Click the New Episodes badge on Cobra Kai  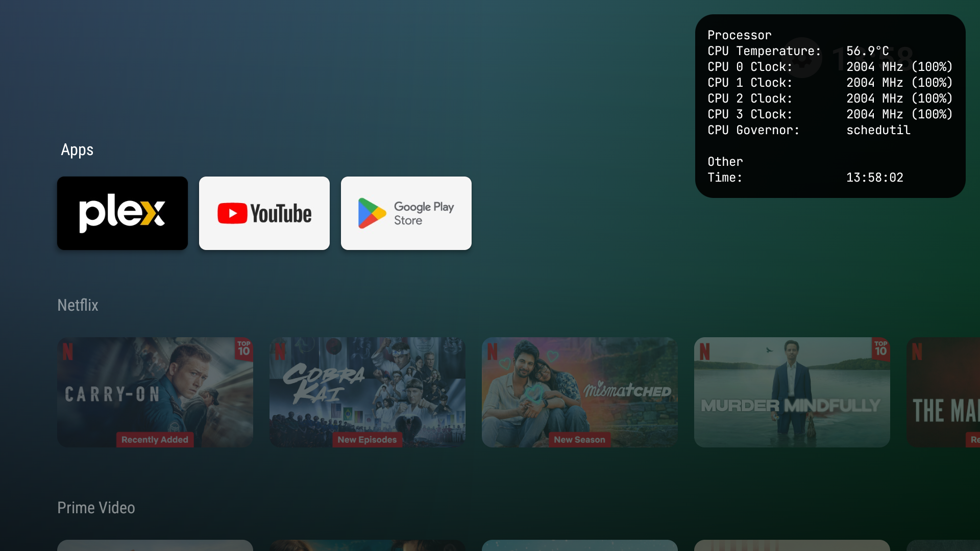coord(367,440)
